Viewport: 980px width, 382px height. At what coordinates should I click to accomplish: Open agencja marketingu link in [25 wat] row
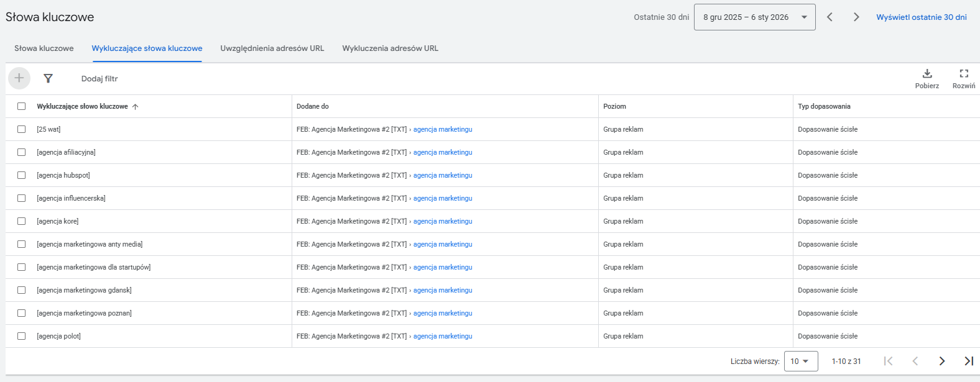(x=443, y=129)
